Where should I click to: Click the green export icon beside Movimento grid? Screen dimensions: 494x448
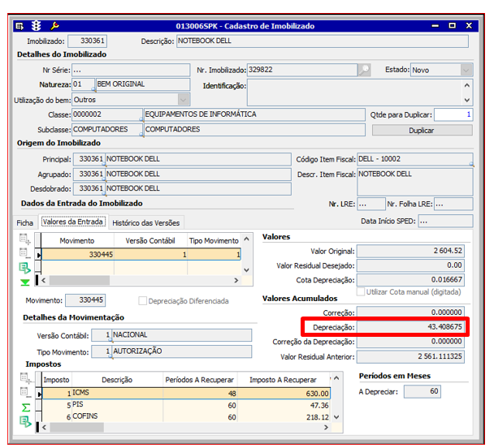[x=24, y=267]
